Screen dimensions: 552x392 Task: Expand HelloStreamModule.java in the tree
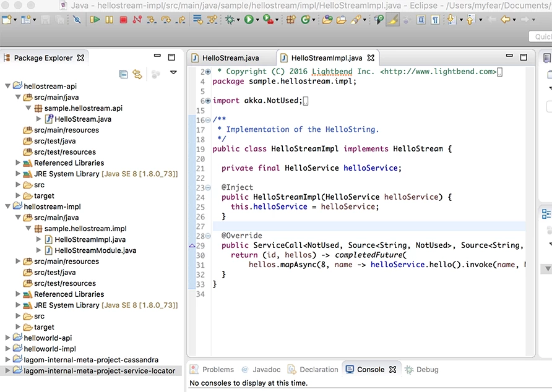39,250
